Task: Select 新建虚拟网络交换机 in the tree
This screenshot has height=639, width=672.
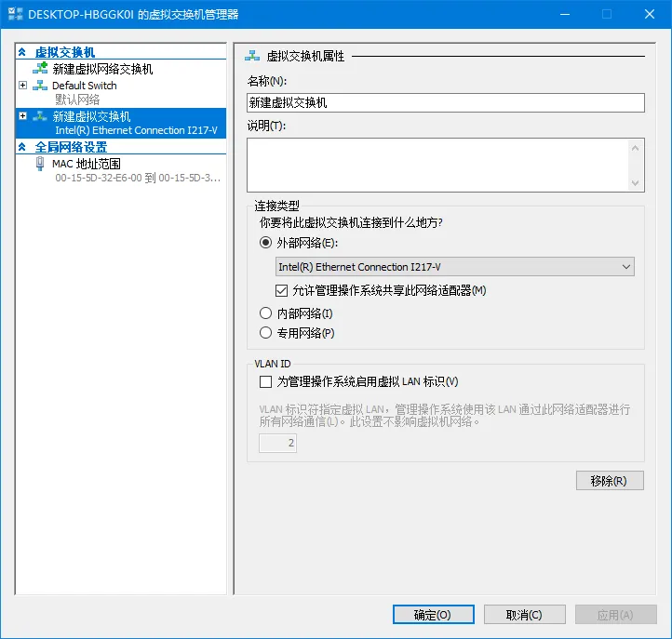Action: pyautogui.click(x=102, y=69)
